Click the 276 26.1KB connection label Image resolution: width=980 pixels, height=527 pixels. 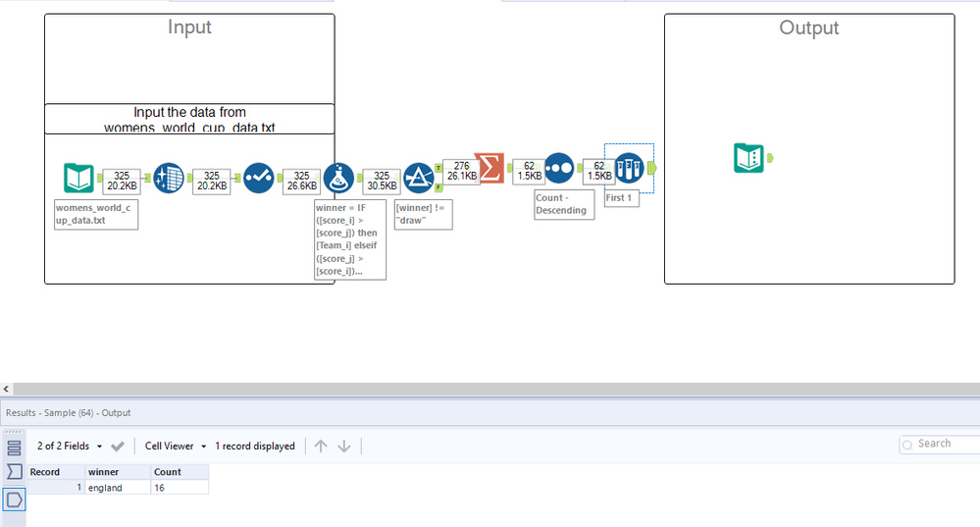tap(462, 172)
